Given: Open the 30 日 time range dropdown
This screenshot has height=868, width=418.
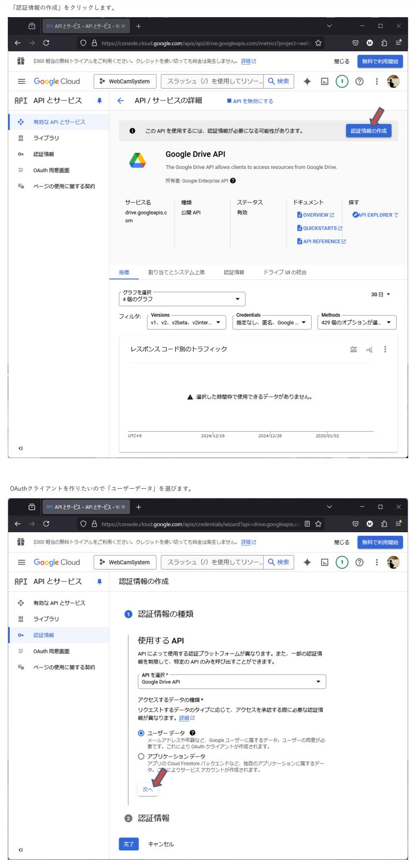Looking at the screenshot, I should (381, 294).
